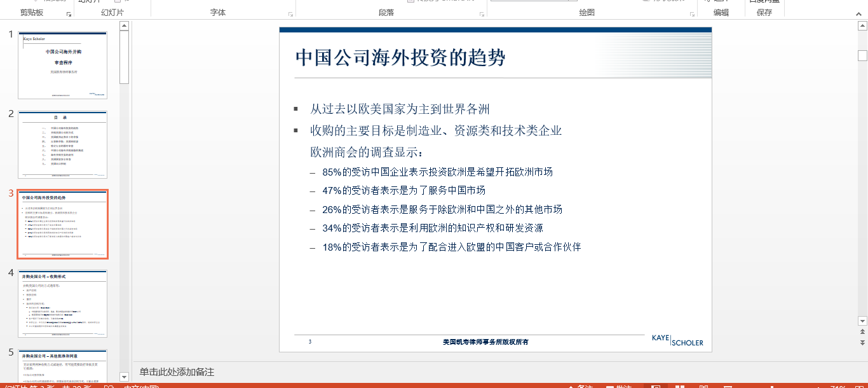Go to next slide using double-down arrow
This screenshot has width=868, height=388.
point(862,343)
